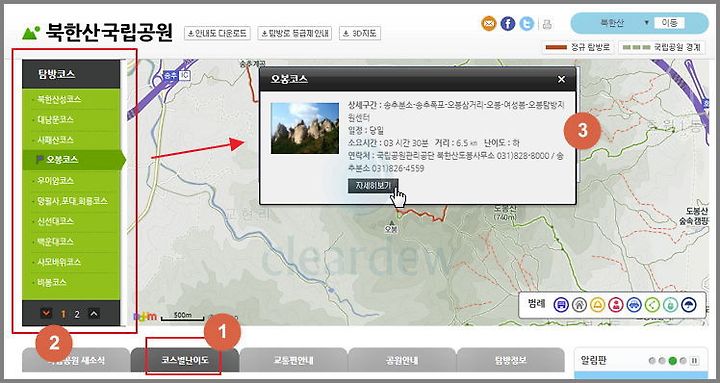The height and width of the screenshot is (383, 720).
Task: Select the active green 알림판 dot
Action: (x=673, y=361)
